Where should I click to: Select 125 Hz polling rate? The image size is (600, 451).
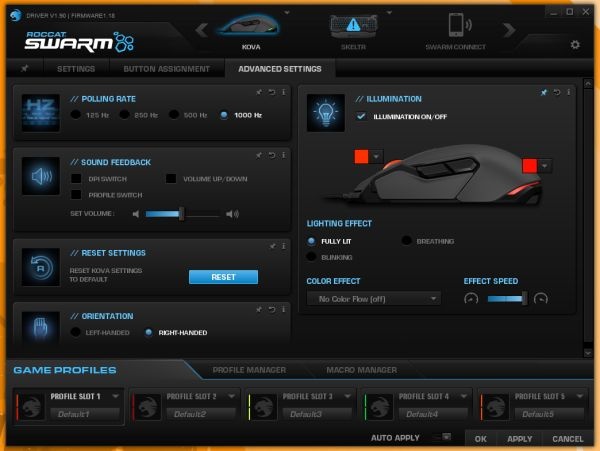tap(76, 115)
